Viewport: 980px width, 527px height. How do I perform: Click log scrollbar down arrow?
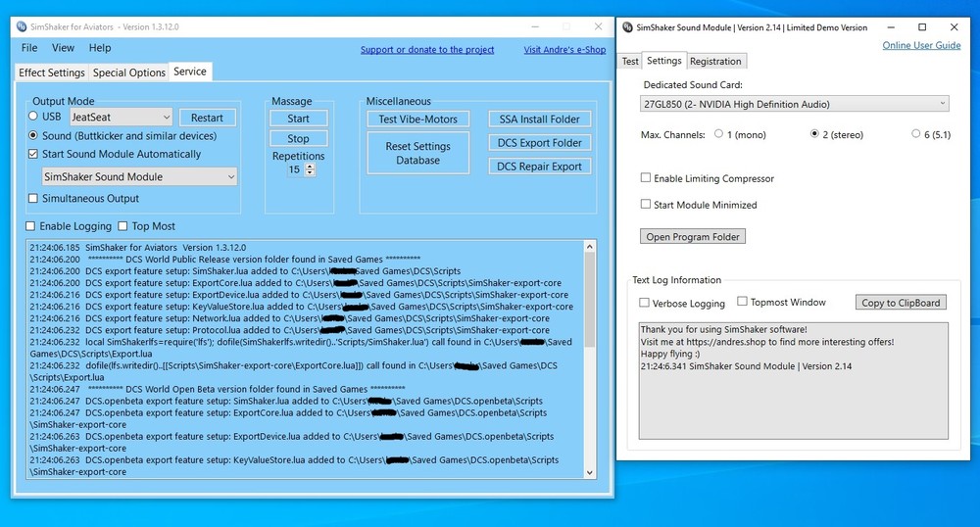point(589,473)
